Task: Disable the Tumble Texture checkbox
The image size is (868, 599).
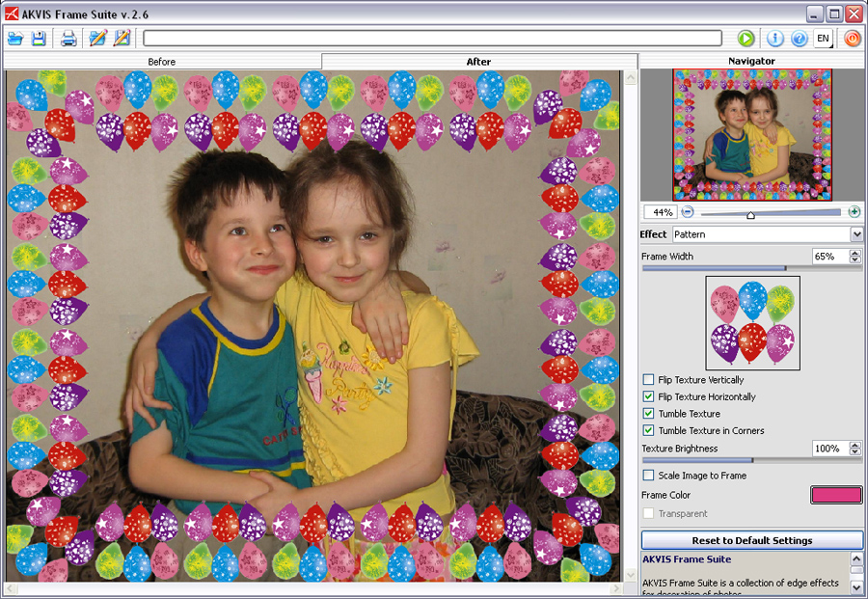Action: pyautogui.click(x=648, y=413)
